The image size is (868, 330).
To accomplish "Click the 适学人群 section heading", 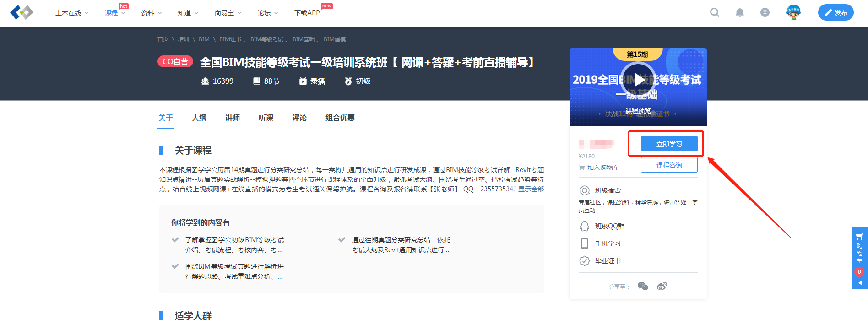I will [193, 316].
